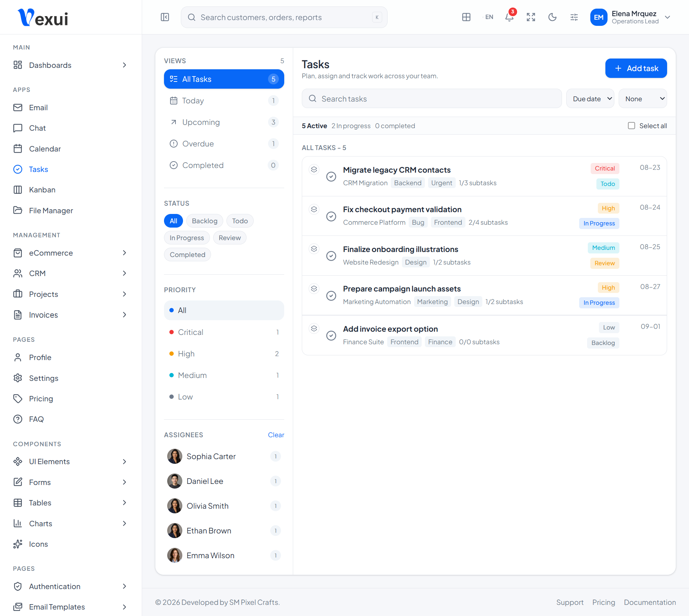The image size is (689, 616).
Task: Mark Finalize onboarding illustrations complete
Action: 331,256
